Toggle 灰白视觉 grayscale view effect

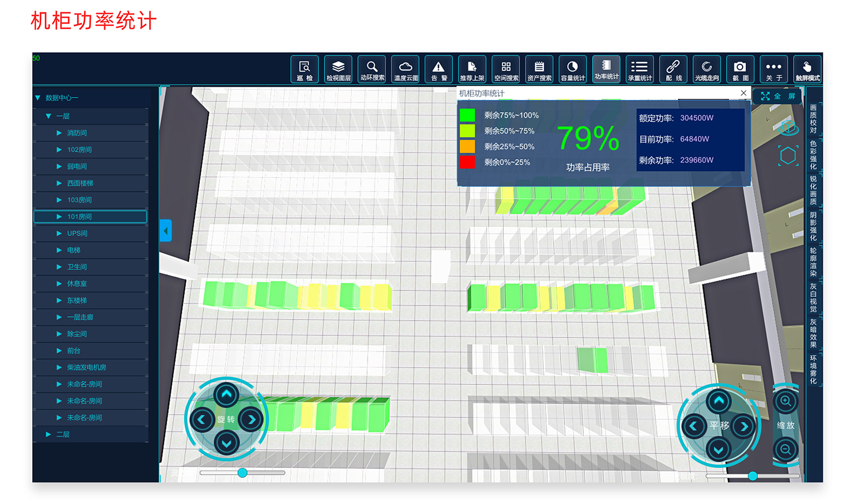(813, 297)
